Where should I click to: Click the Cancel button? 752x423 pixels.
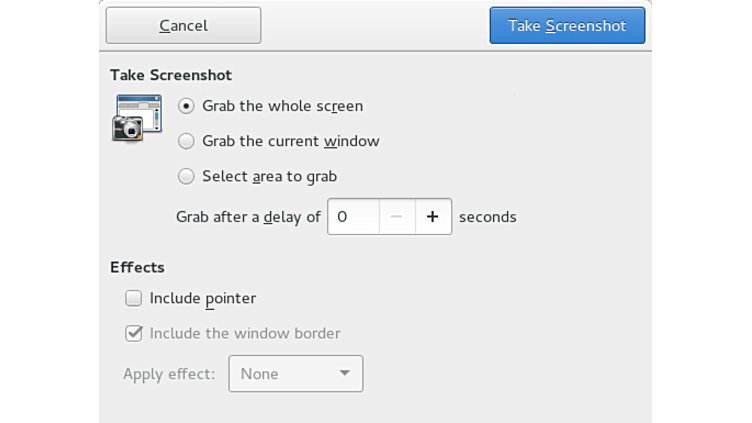pos(183,26)
